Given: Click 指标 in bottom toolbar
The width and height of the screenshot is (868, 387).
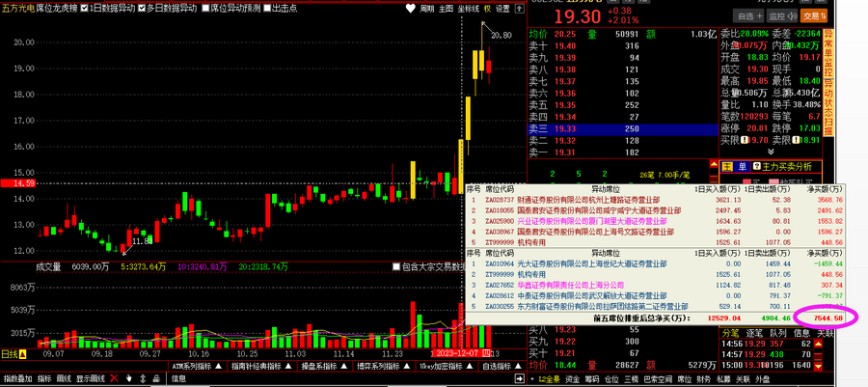Looking at the screenshot, I should 44,378.
